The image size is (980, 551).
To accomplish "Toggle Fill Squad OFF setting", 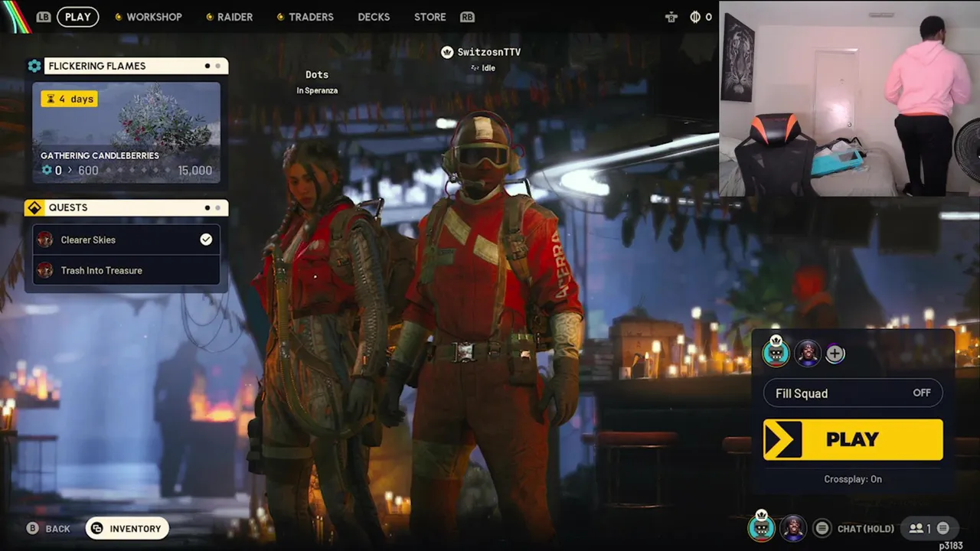I will 853,393.
